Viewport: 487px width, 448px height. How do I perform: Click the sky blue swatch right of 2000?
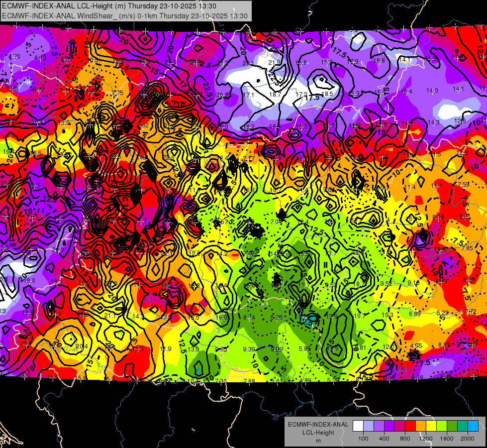click(x=474, y=426)
